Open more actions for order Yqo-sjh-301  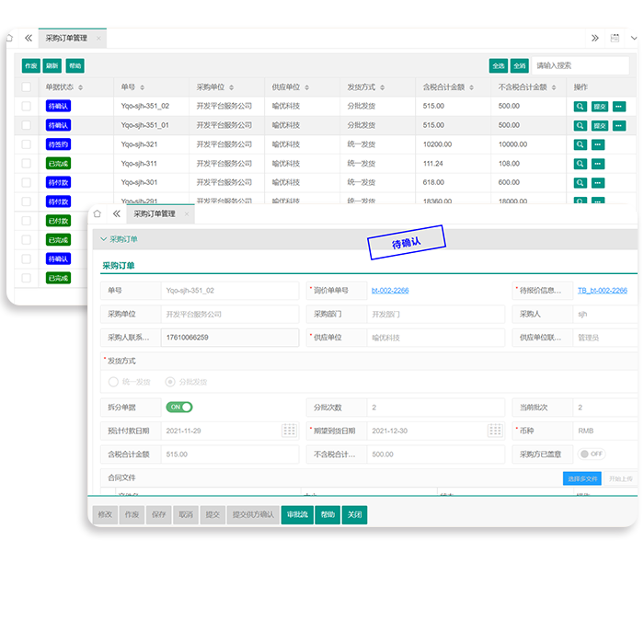pos(598,182)
